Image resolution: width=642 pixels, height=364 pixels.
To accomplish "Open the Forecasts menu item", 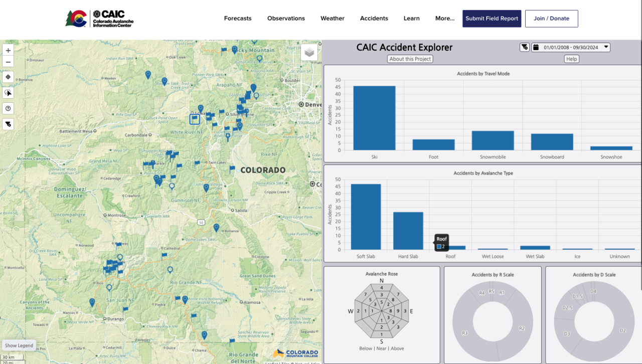I will pyautogui.click(x=237, y=18).
